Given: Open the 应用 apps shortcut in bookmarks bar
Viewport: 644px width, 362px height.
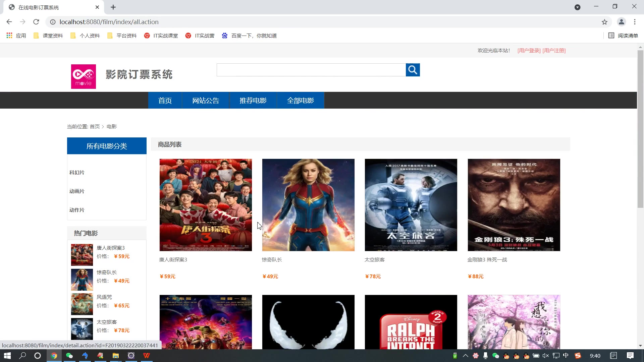Looking at the screenshot, I should (x=16, y=36).
